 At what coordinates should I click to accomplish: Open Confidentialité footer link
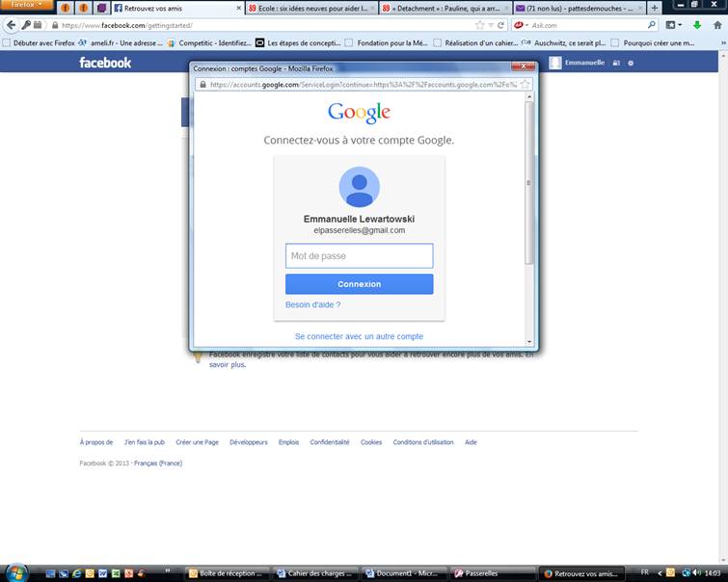tap(330, 442)
